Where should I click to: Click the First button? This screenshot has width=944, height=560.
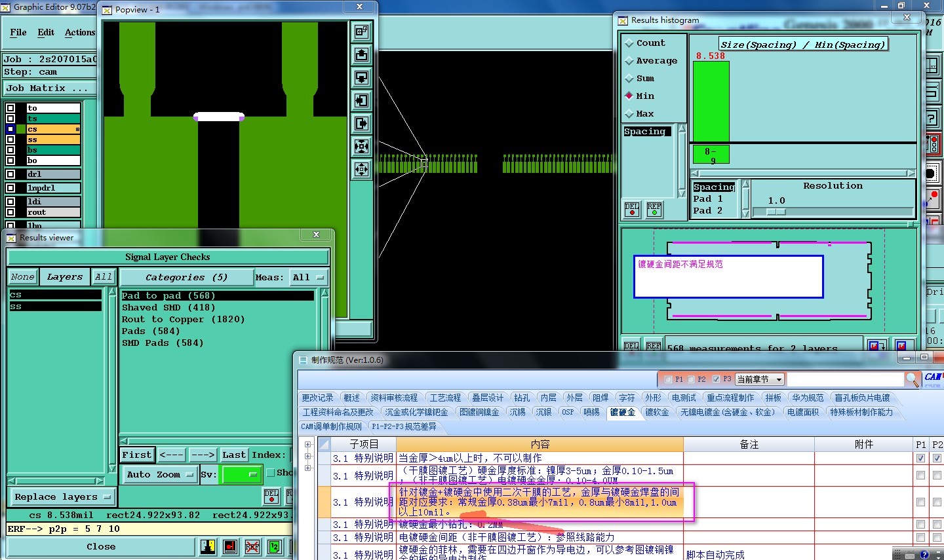coord(137,455)
